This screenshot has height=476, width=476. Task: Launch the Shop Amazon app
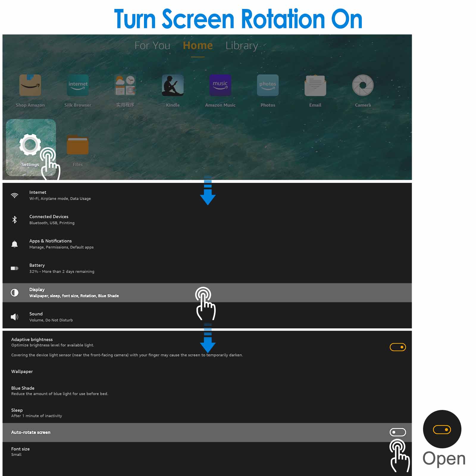click(x=30, y=85)
